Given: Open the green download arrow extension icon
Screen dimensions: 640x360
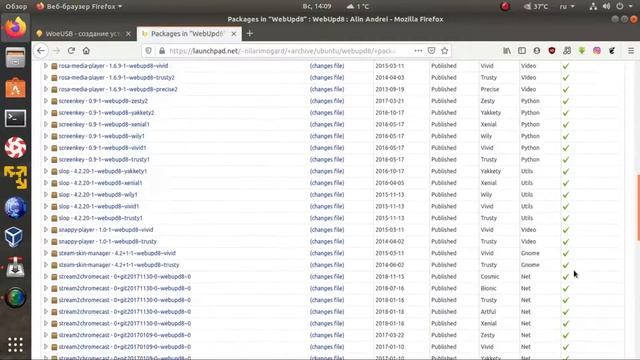Looking at the screenshot, I should point(582,51).
